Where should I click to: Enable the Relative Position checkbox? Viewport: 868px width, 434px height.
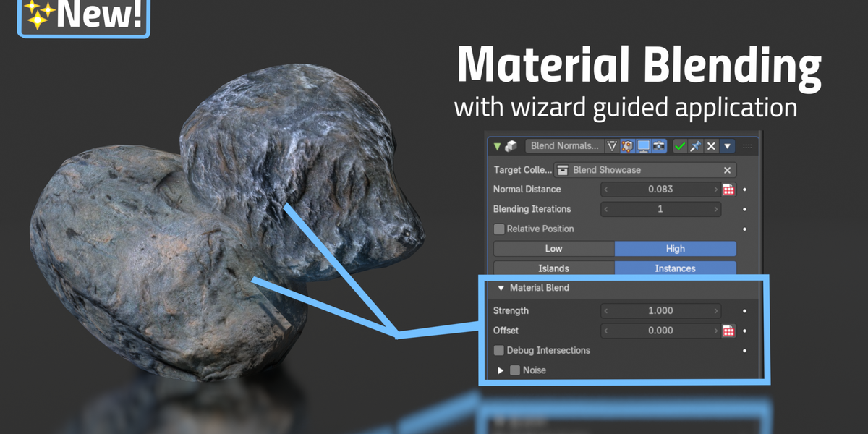point(499,229)
